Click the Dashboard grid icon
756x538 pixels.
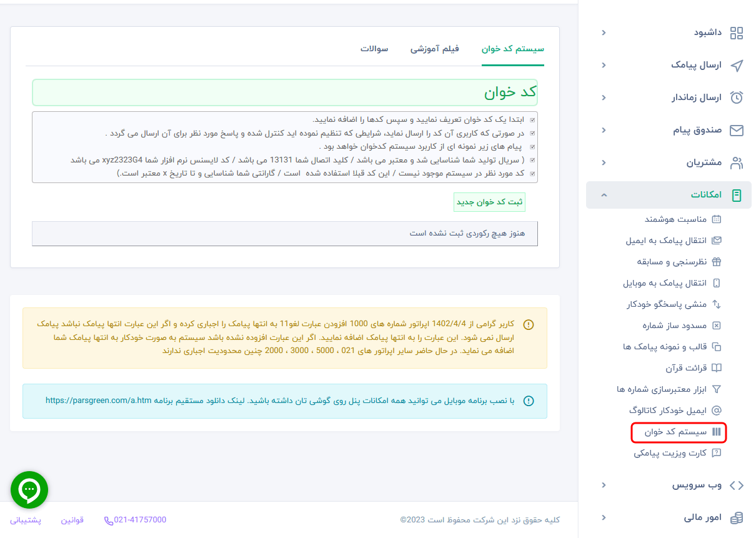[737, 32]
